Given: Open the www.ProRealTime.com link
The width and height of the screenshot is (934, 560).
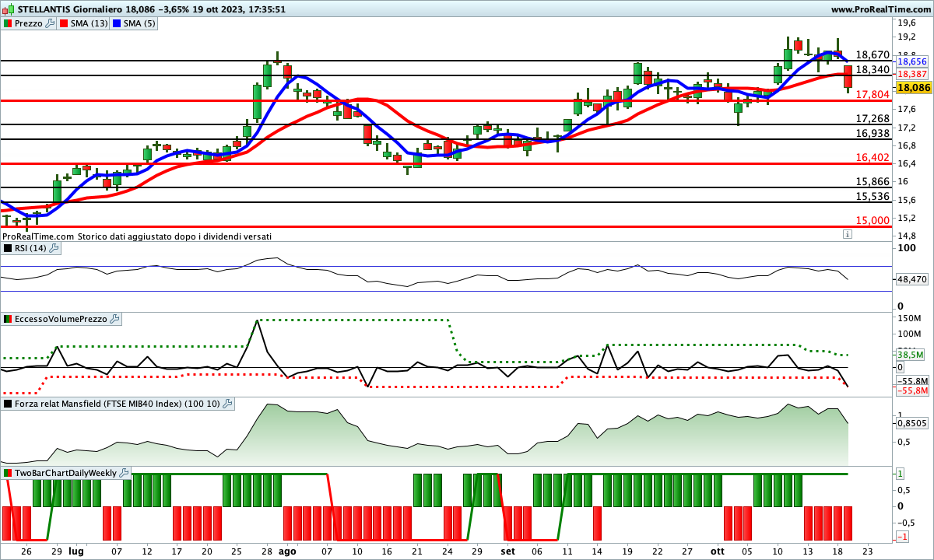Looking at the screenshot, I should (880, 9).
